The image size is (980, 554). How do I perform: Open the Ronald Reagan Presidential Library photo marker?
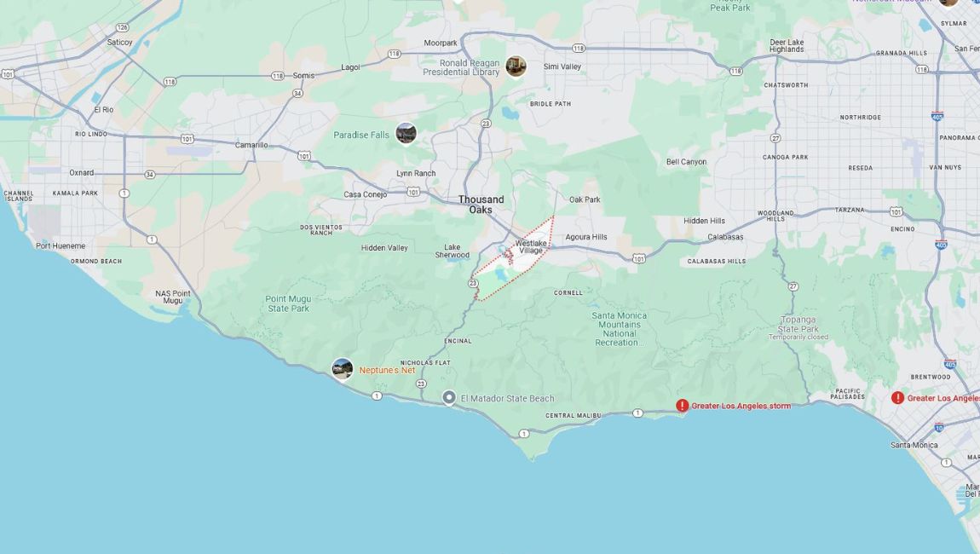(x=516, y=66)
